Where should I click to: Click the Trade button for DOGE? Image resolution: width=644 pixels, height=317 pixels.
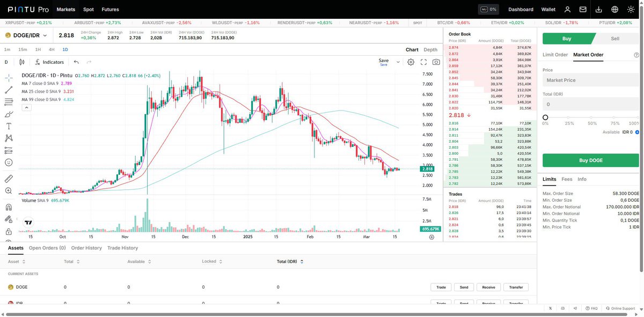(x=441, y=287)
